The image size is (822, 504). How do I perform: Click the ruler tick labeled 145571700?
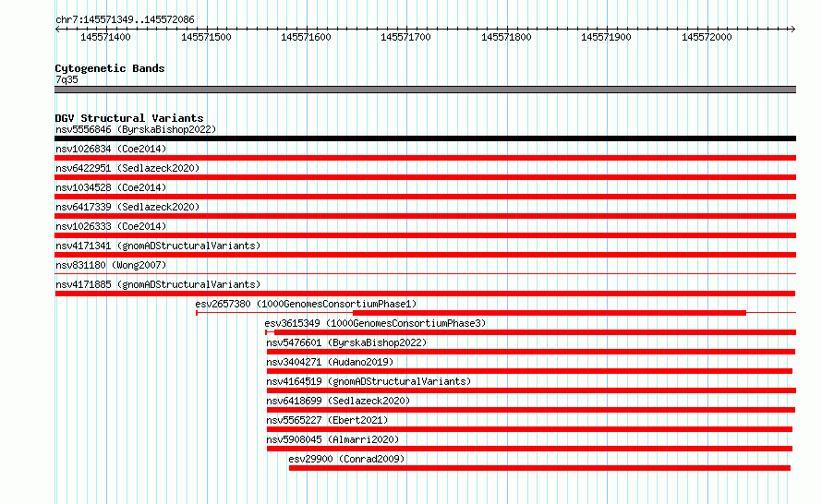[x=405, y=37]
